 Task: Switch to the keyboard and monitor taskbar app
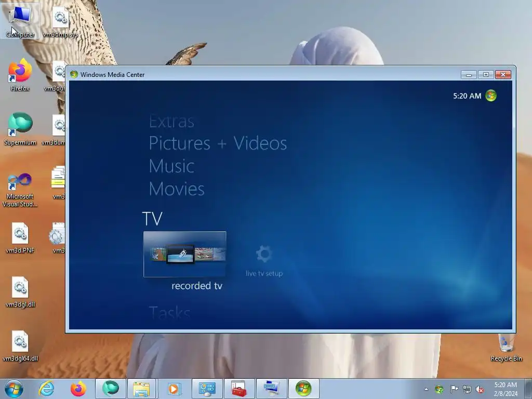pos(271,389)
